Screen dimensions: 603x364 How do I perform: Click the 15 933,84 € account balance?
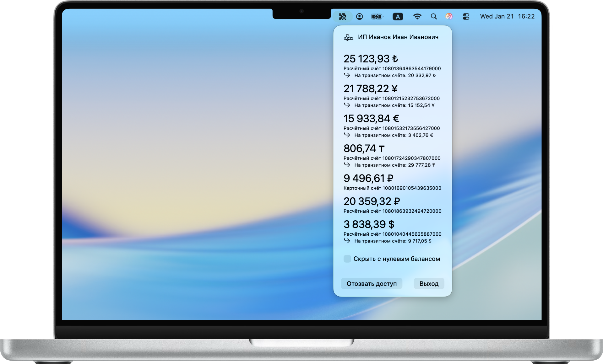pos(371,119)
